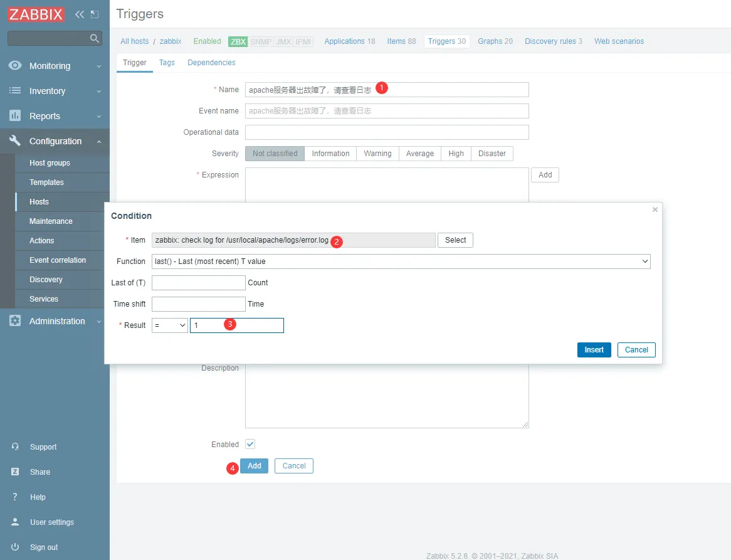Screen dimensions: 731x560
Task: Click the Last of (T) input field
Action: pos(199,283)
